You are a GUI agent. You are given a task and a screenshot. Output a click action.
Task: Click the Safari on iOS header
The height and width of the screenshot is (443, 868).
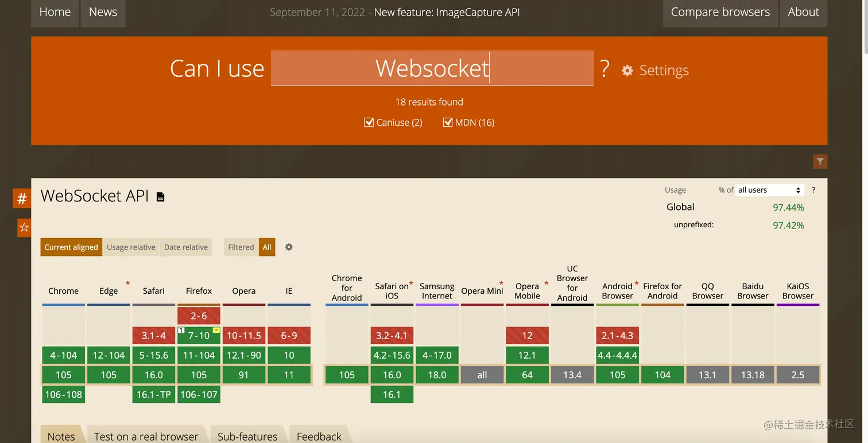pyautogui.click(x=392, y=291)
